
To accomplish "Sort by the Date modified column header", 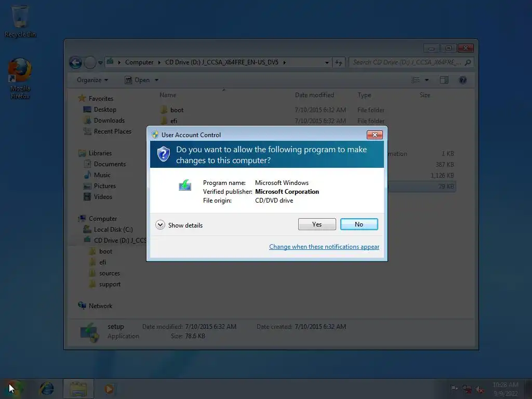I will 314,95.
